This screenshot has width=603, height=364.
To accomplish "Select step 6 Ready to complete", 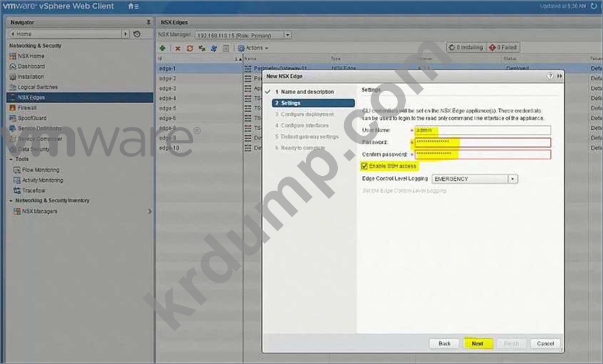I will (x=300, y=148).
